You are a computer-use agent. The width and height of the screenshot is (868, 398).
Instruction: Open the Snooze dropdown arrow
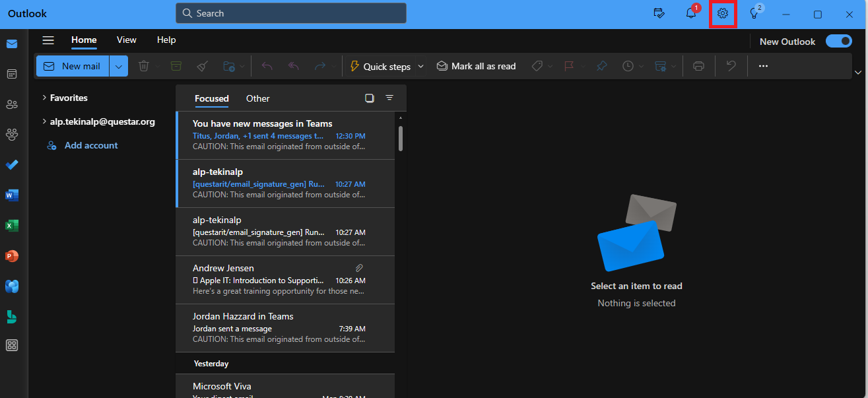[641, 67]
